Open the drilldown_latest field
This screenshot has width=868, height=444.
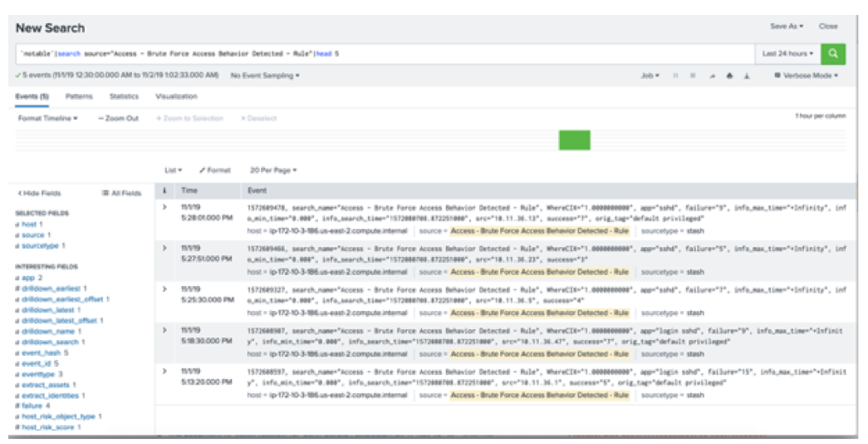point(47,310)
